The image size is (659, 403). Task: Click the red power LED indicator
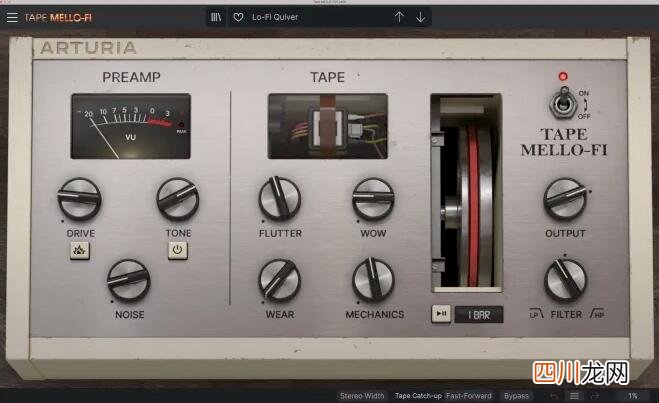coord(563,76)
